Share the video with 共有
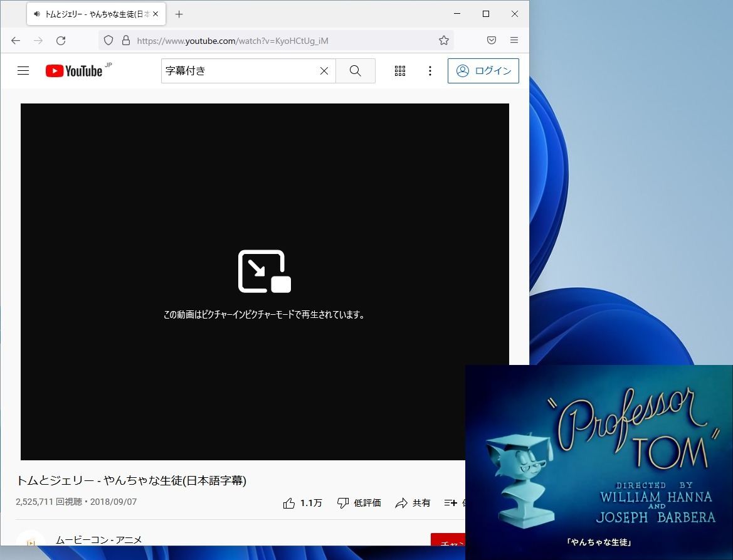 coord(413,503)
